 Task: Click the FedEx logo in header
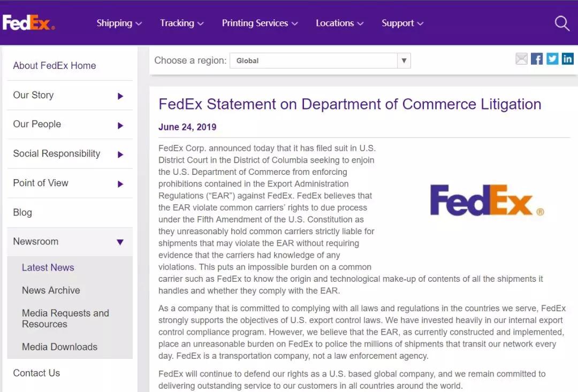28,23
